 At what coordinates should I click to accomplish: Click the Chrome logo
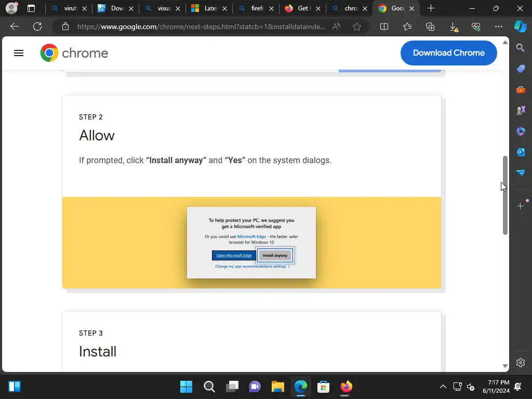(x=74, y=53)
